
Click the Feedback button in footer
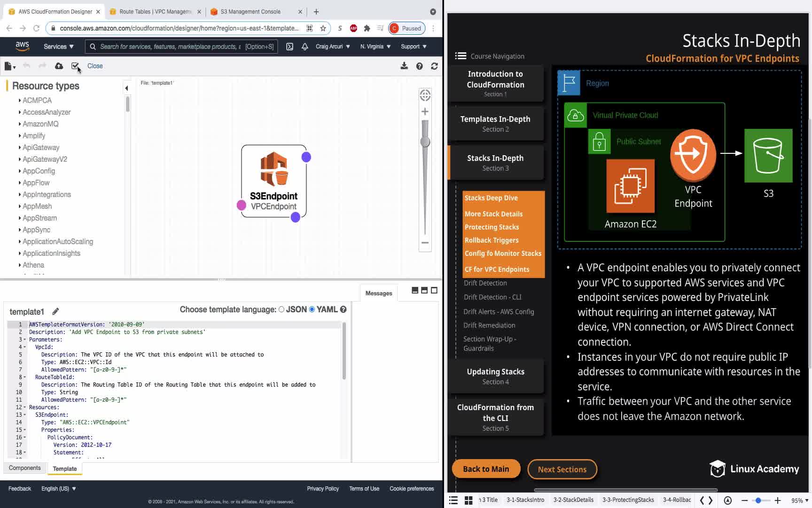click(20, 489)
